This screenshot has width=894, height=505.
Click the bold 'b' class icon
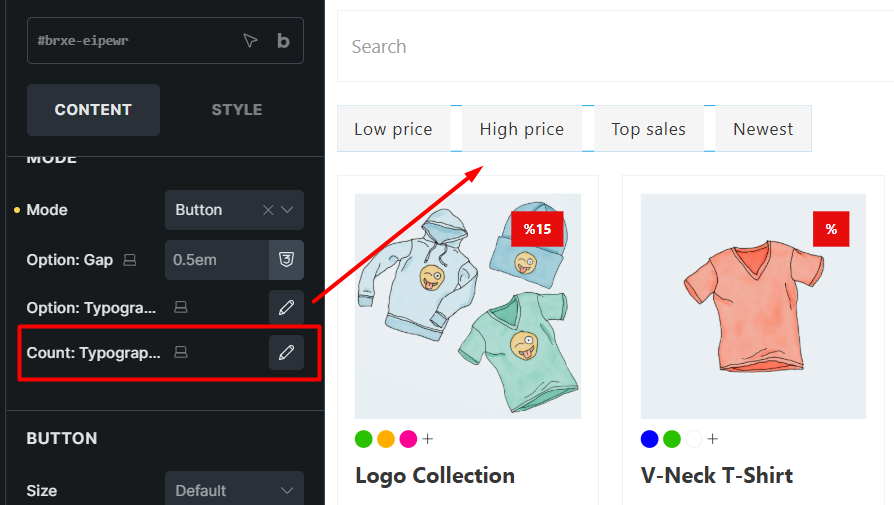283,41
